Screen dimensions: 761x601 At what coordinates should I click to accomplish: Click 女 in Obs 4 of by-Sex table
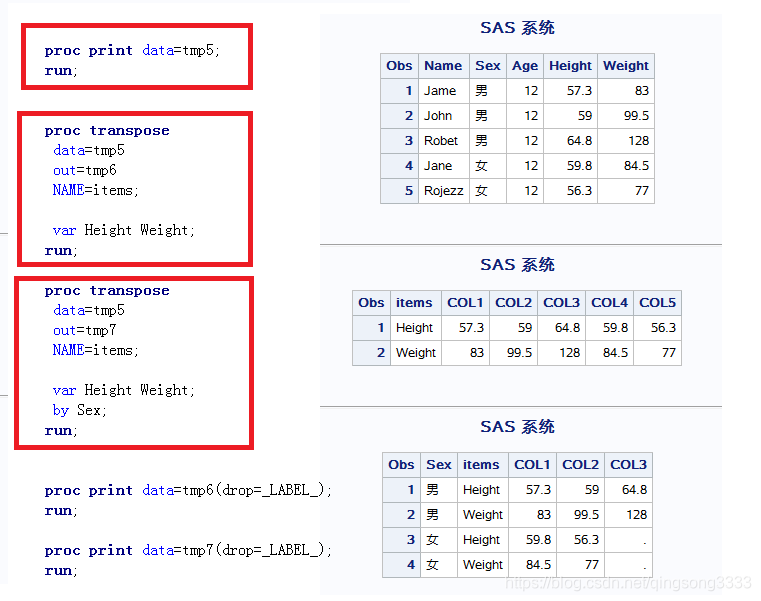tap(439, 565)
